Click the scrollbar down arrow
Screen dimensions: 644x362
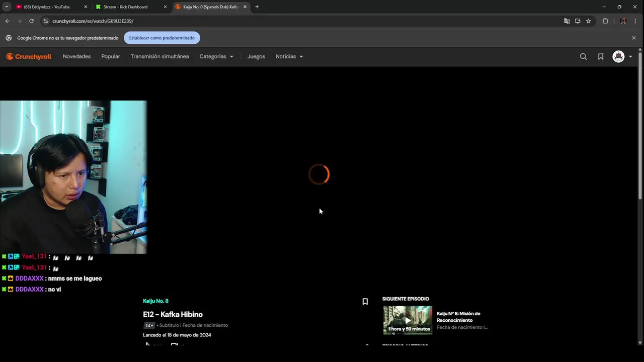click(x=640, y=342)
